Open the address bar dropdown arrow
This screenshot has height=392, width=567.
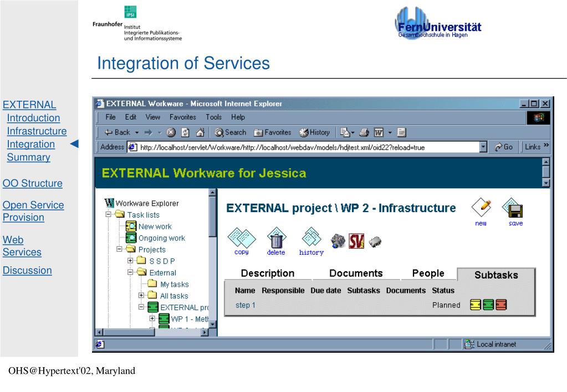(483, 147)
